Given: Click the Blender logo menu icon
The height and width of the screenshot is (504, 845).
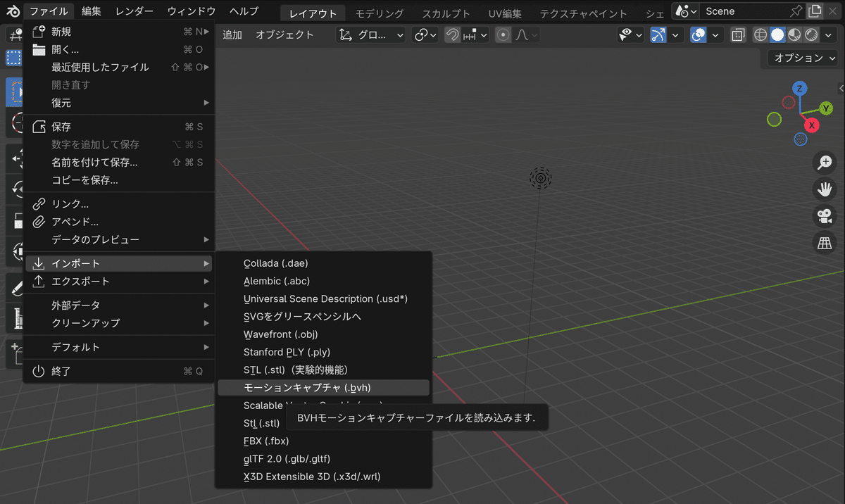Looking at the screenshot, I should tap(12, 11).
